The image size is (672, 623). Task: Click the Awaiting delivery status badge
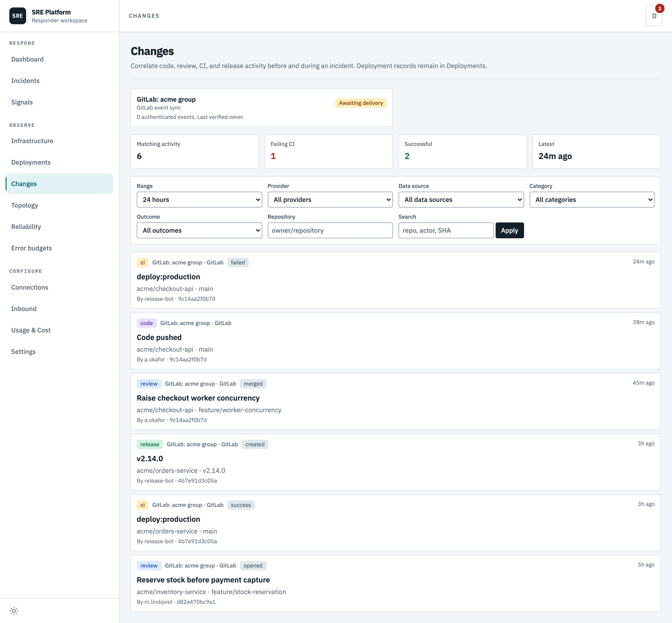(x=361, y=103)
